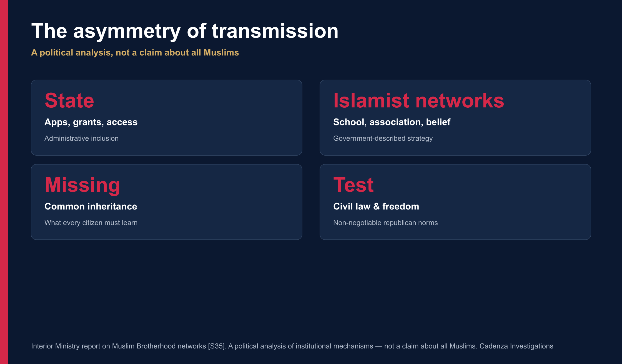Click 'Cadenza Investigations' in the footer
The width and height of the screenshot is (622, 364).
coord(516,346)
